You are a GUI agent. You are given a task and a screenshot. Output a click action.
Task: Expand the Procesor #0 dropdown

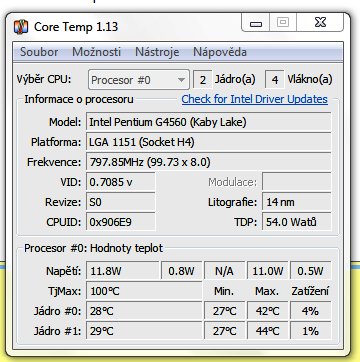(x=139, y=80)
